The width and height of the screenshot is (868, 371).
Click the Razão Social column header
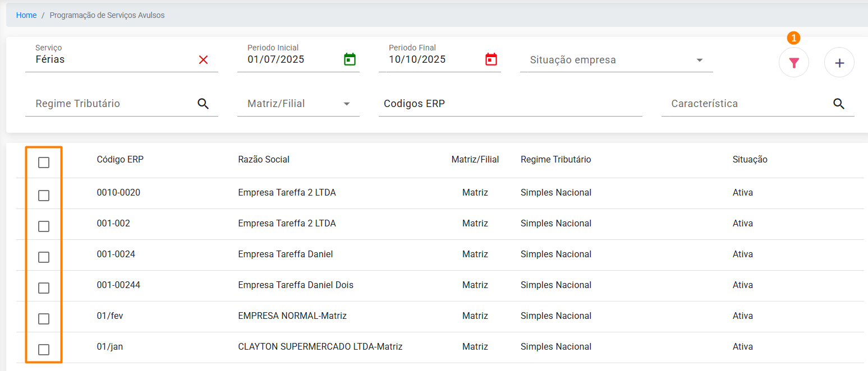point(264,160)
